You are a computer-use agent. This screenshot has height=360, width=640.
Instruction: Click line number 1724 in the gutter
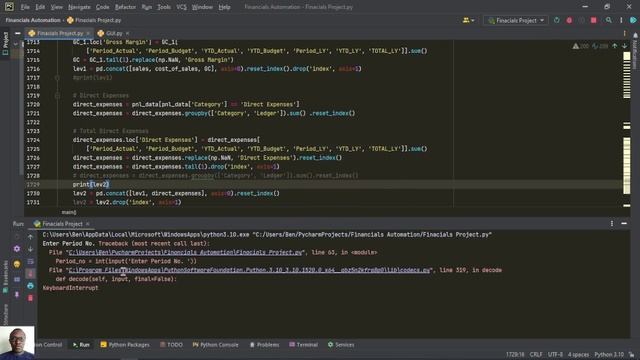pos(33,140)
